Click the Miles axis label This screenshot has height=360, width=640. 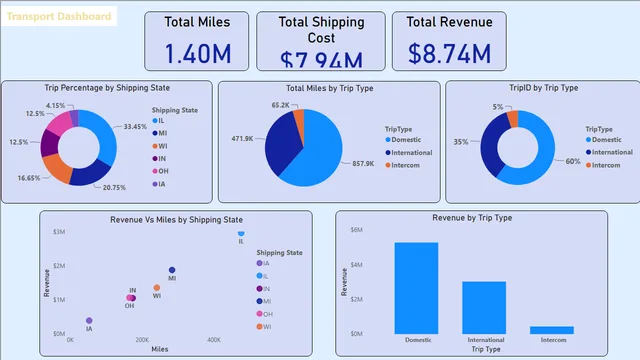tap(160, 349)
